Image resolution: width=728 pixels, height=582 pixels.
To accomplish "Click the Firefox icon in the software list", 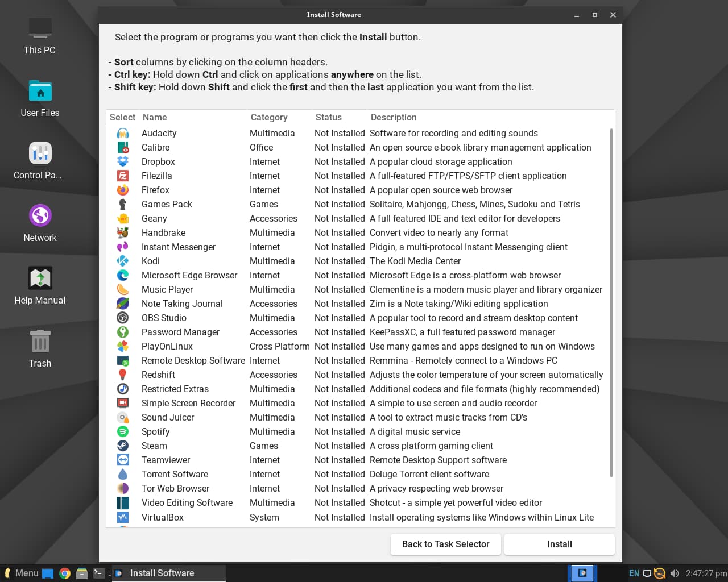I will [122, 190].
